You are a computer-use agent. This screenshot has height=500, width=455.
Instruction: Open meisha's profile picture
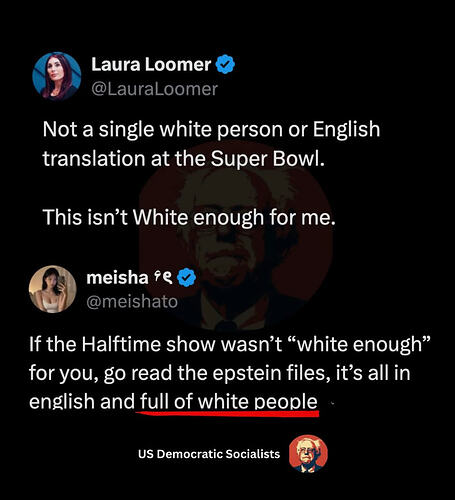point(53,289)
